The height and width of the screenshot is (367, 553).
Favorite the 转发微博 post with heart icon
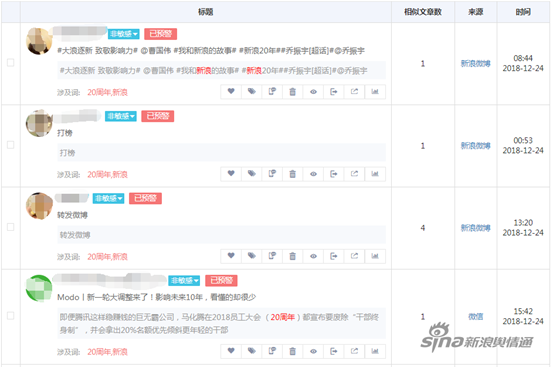[231, 256]
